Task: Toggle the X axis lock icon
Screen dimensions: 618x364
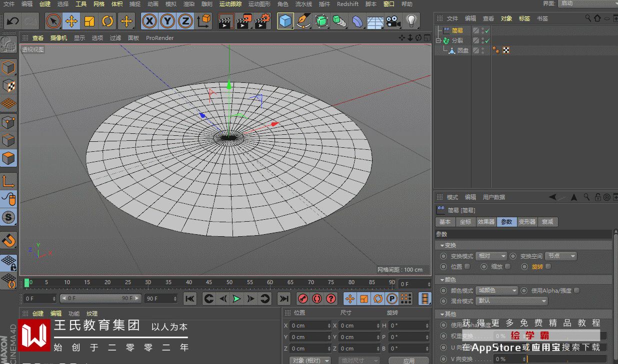Action: pos(149,21)
